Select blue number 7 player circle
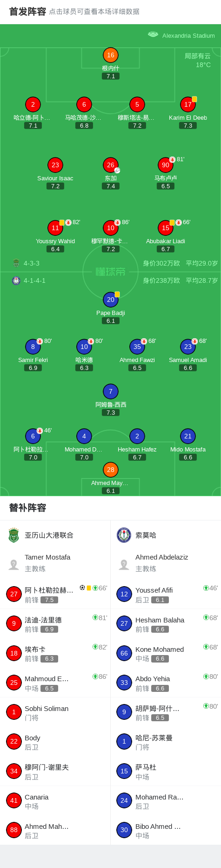The width and height of the screenshot is (221, 868). tap(110, 391)
